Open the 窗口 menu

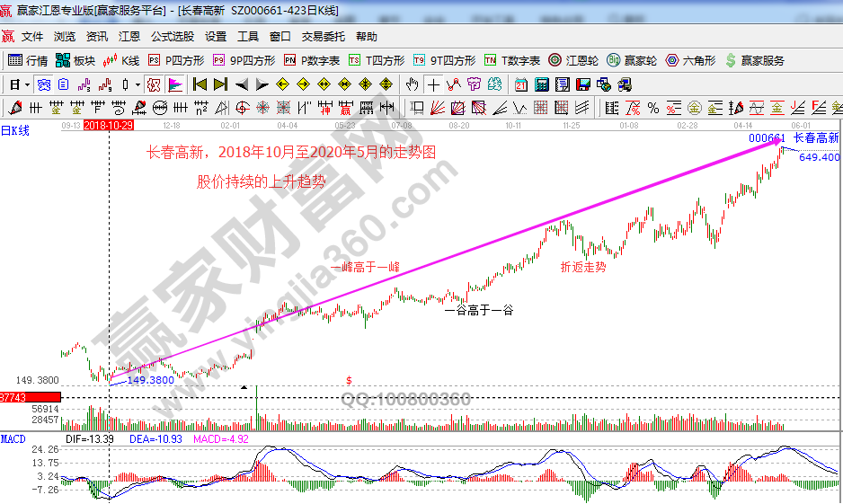coord(280,37)
